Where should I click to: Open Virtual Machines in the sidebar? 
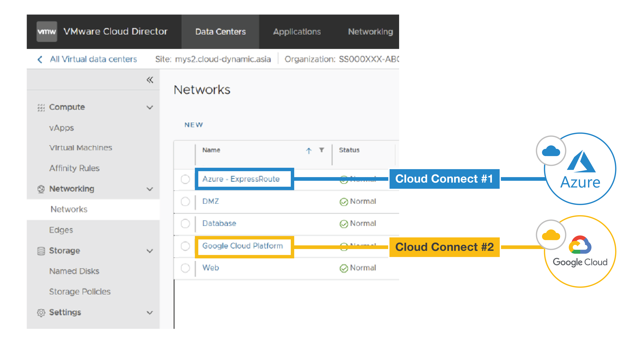click(x=81, y=148)
